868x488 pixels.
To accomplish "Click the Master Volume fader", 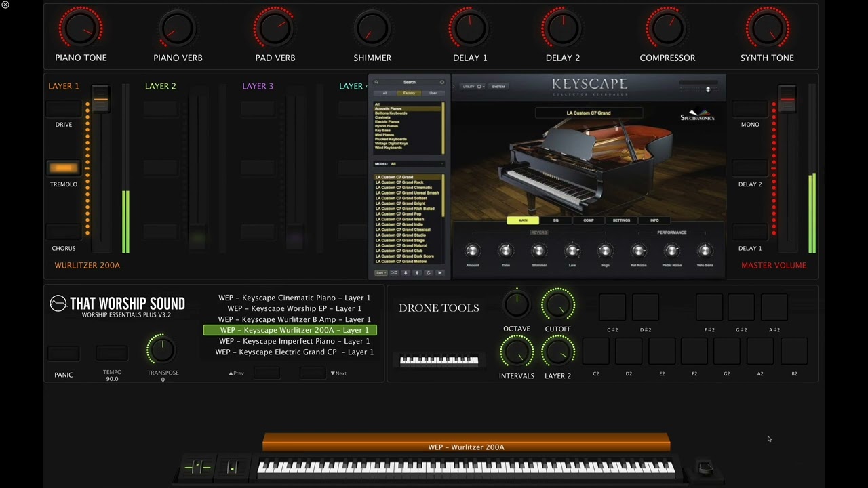I will pyautogui.click(x=787, y=100).
